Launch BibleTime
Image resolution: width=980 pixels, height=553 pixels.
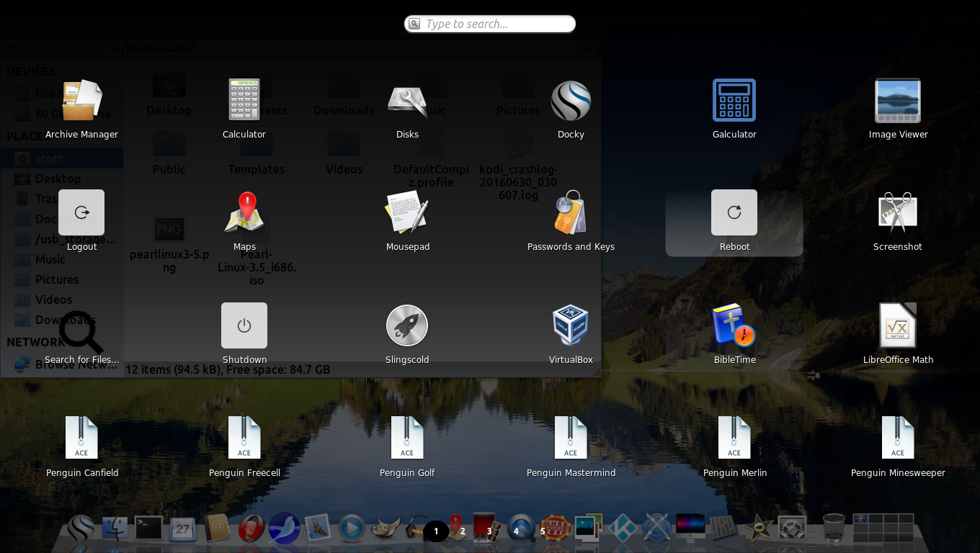coord(734,325)
